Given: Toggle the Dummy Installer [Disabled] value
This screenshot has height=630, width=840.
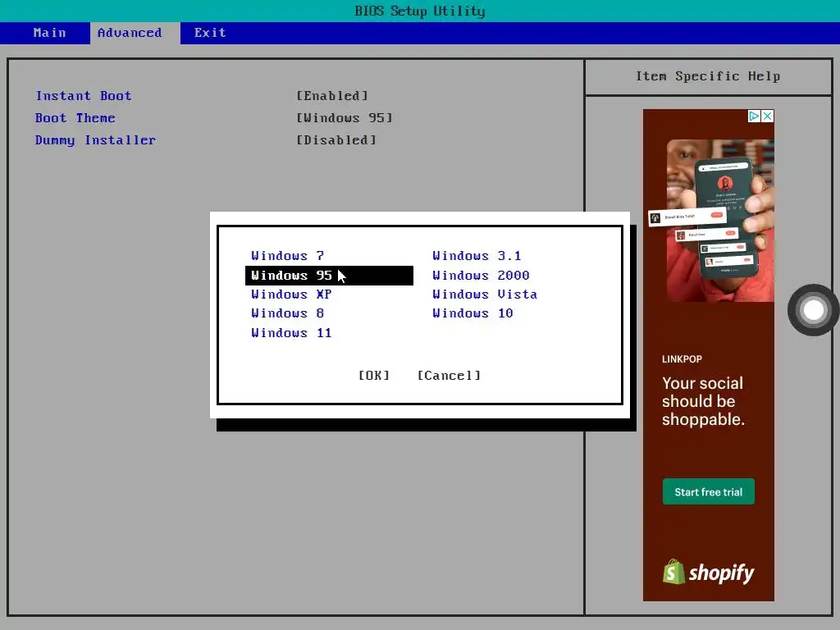Looking at the screenshot, I should [x=336, y=140].
